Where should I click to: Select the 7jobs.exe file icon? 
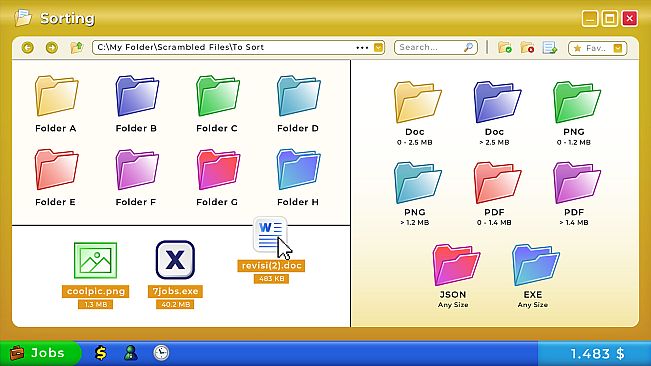tap(175, 260)
